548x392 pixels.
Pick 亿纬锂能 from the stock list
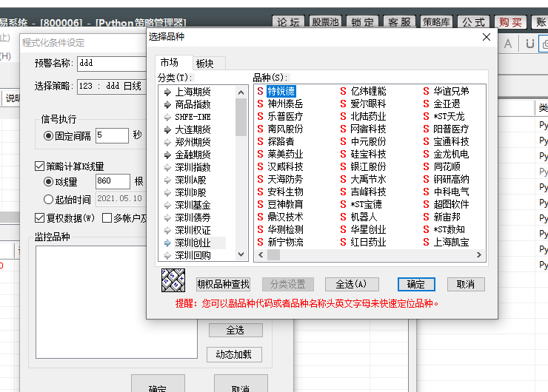tap(367, 92)
